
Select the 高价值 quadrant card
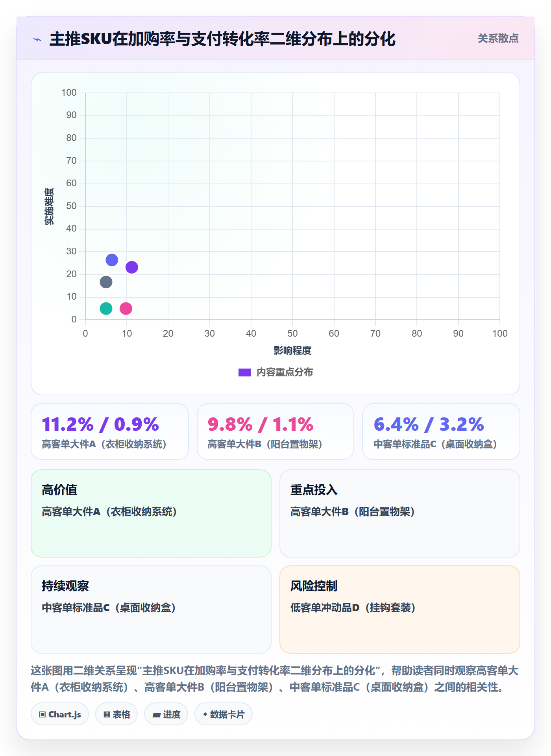(x=151, y=513)
